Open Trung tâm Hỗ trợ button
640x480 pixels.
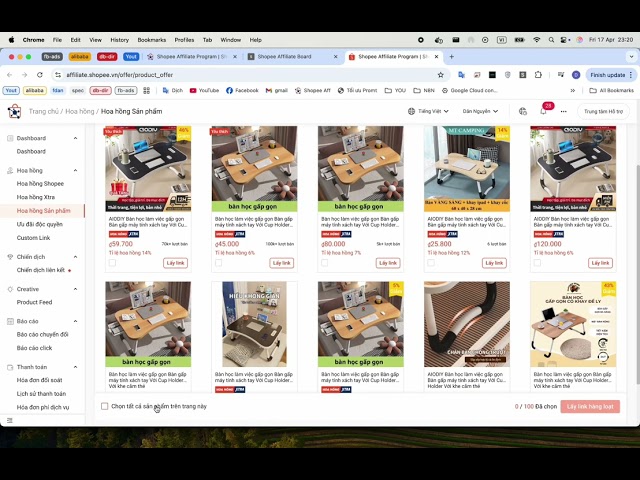coord(603,111)
